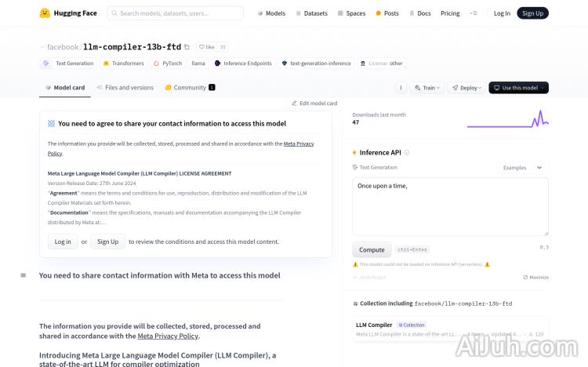Open the three-dot more options menu
Viewport: 588px width, 367px height.
point(401,88)
